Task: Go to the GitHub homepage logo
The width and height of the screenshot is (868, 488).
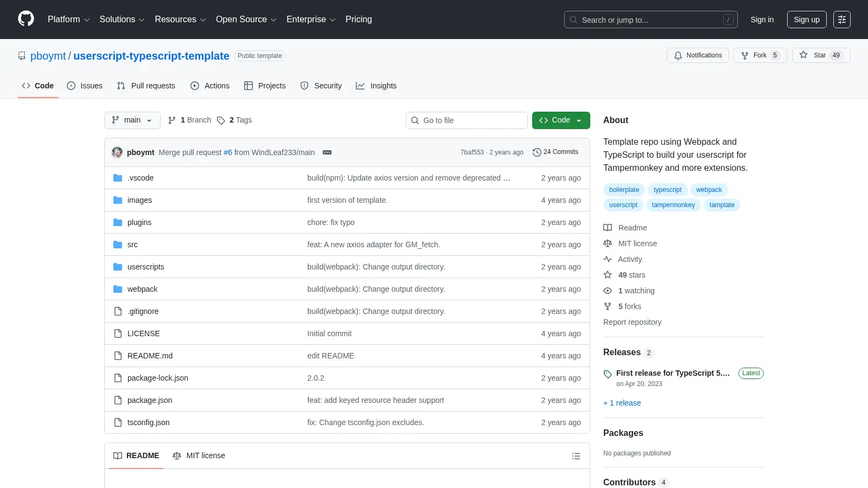Action: (x=26, y=19)
